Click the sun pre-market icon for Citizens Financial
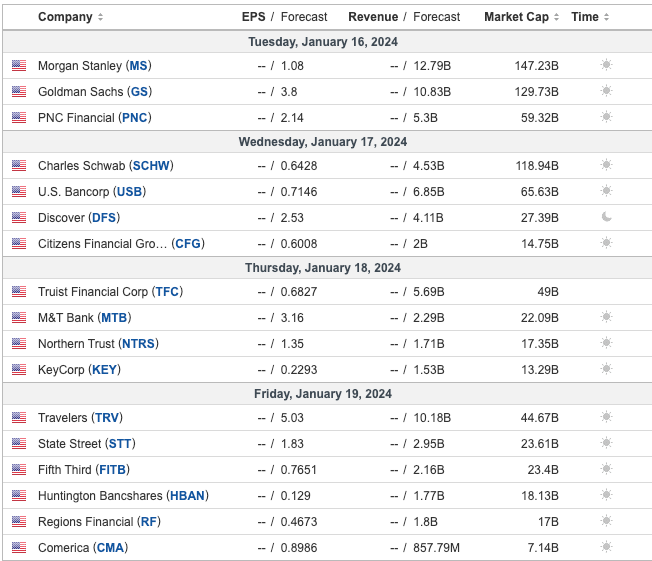The width and height of the screenshot is (652, 561). pos(607,243)
